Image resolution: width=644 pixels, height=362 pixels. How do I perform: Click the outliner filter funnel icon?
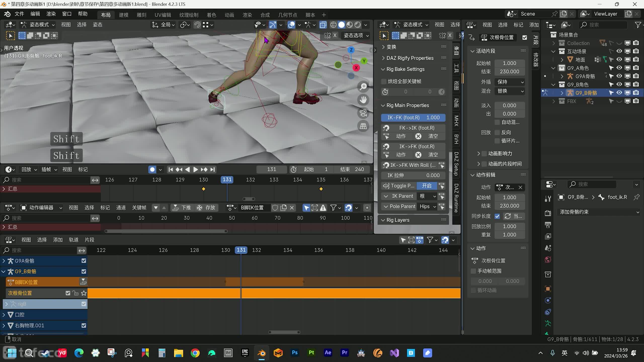(638, 25)
